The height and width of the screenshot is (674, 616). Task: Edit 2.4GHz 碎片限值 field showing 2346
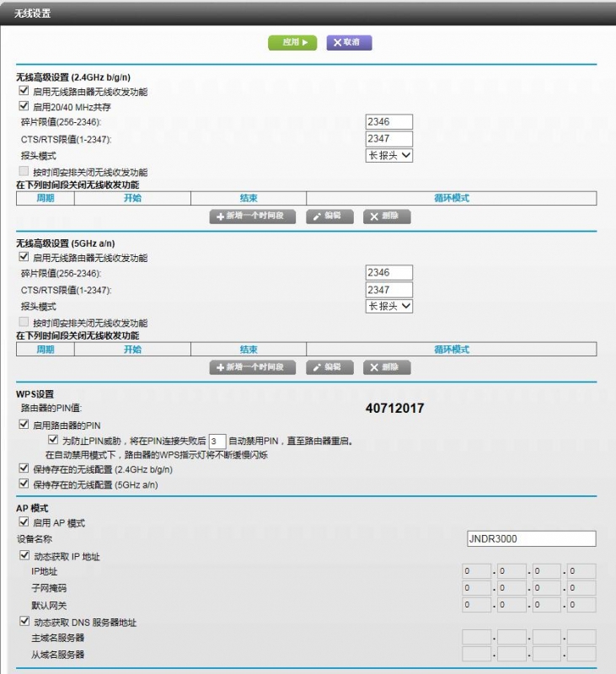pyautogui.click(x=389, y=121)
